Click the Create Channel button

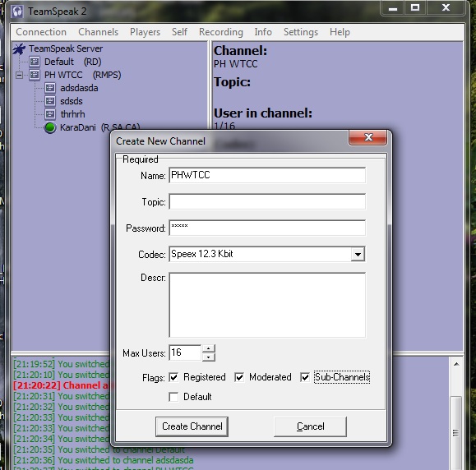[x=192, y=426]
